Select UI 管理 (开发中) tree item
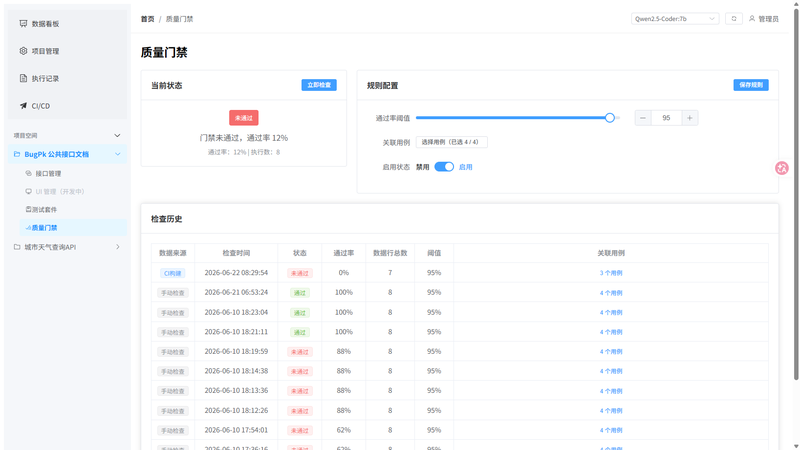Screen dimensions: 800x450 [x=73, y=191]
